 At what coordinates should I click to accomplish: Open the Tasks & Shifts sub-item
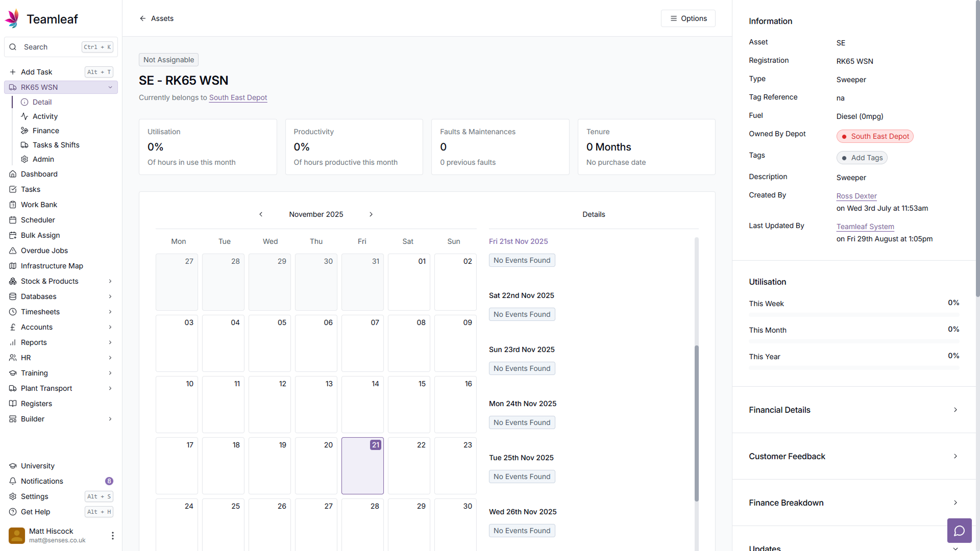(56, 145)
